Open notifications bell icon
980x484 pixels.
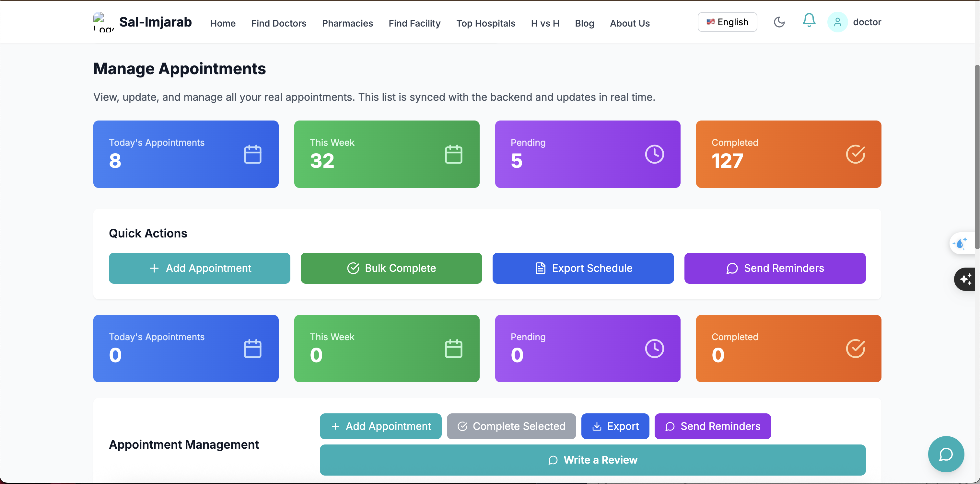(x=809, y=20)
